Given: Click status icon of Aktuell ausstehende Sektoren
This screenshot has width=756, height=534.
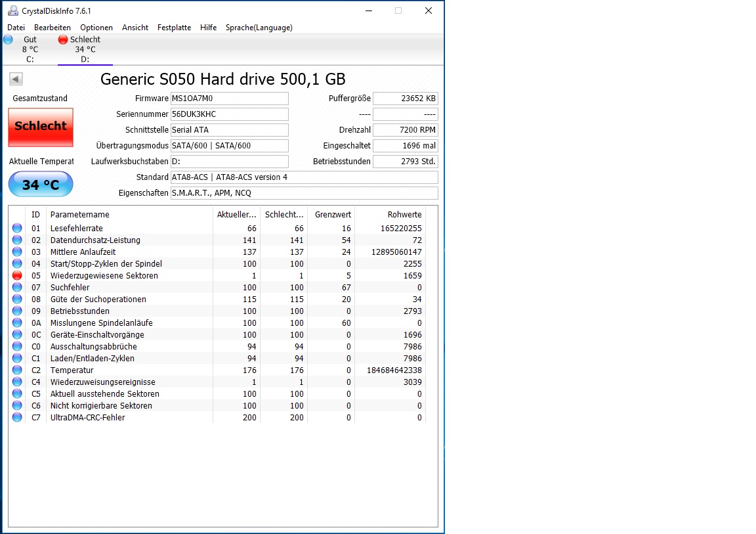Looking at the screenshot, I should point(17,393).
